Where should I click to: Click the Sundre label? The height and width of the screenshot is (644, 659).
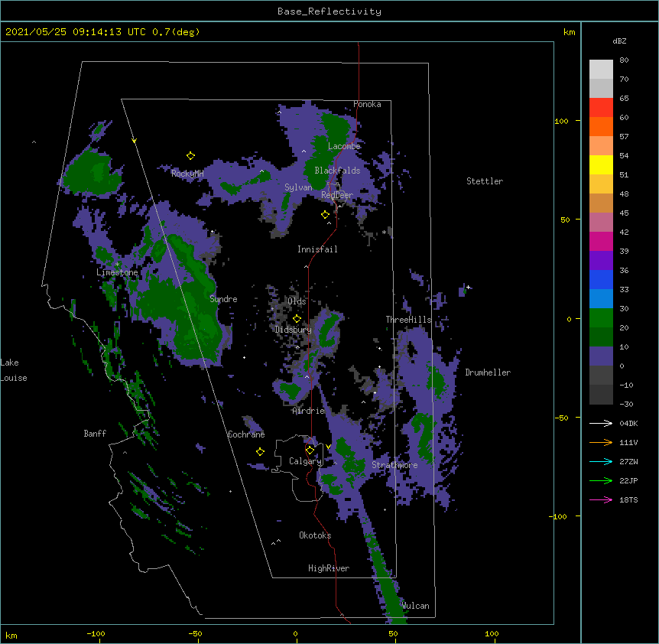223,299
